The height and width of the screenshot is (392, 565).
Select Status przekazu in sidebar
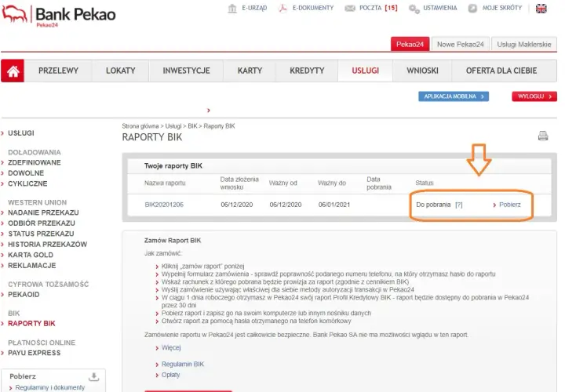[x=41, y=234]
